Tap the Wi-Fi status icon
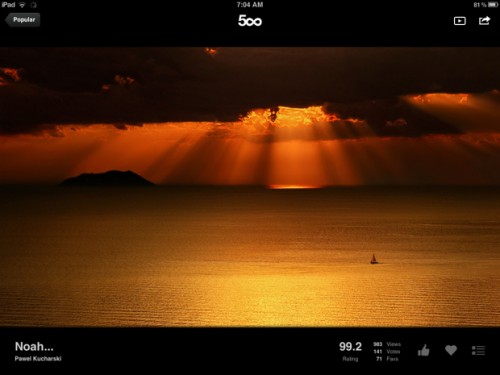The width and height of the screenshot is (500, 375). click(22, 5)
